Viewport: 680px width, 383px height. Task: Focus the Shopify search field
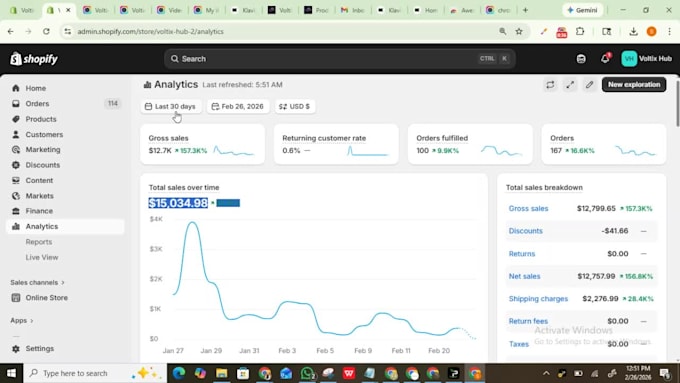click(x=340, y=59)
